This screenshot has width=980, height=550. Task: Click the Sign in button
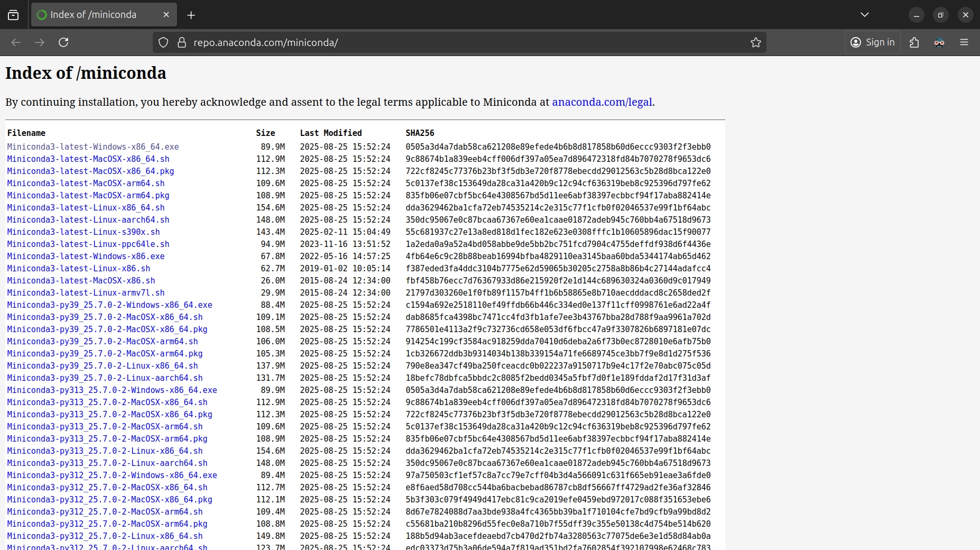point(872,42)
